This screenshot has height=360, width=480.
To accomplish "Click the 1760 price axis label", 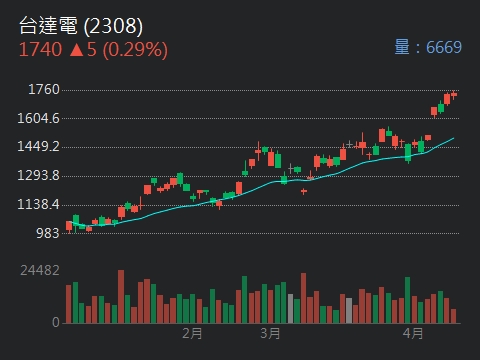I will (44, 89).
